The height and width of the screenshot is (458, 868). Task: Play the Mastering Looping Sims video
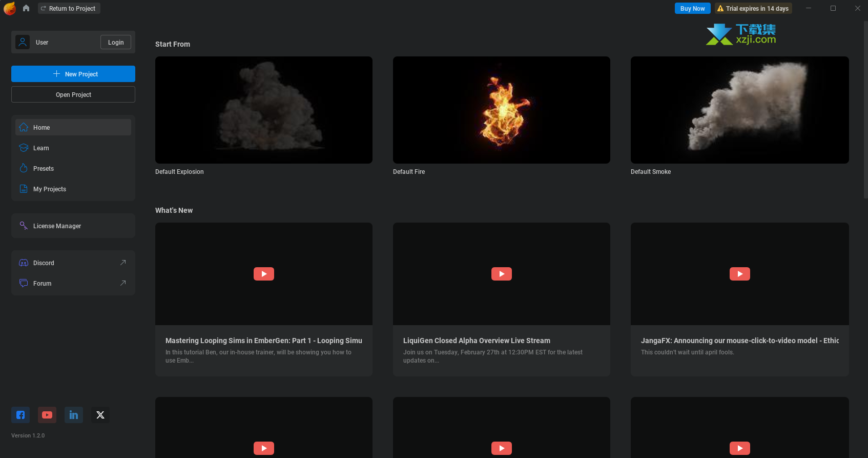tap(264, 274)
